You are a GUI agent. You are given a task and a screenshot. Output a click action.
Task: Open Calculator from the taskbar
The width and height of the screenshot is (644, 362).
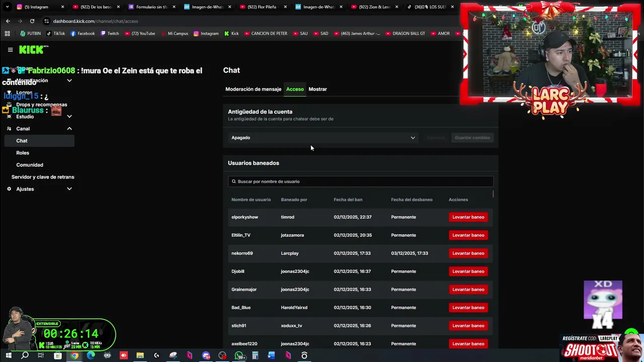coord(255,355)
